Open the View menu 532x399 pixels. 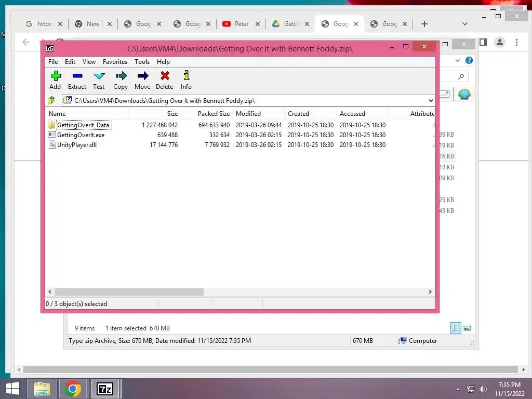point(89,62)
